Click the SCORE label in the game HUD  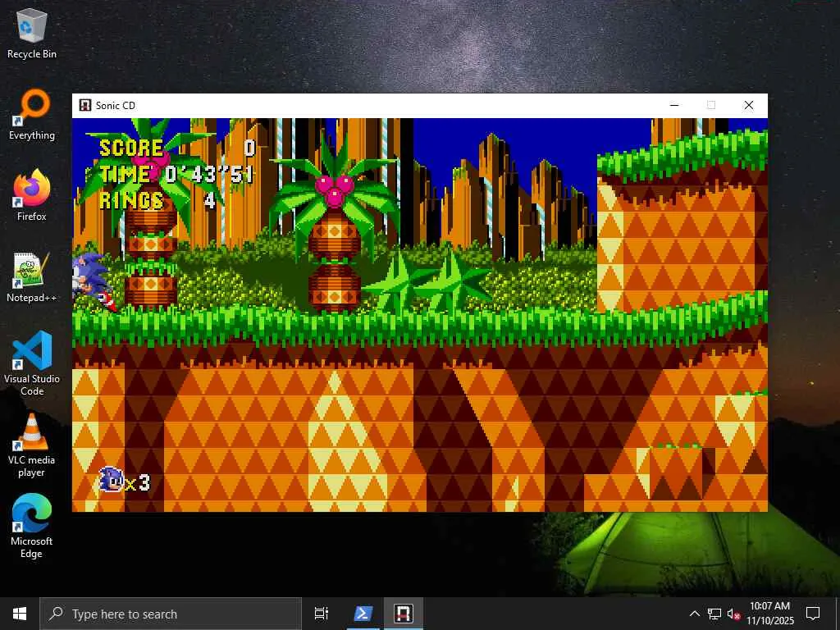131,148
